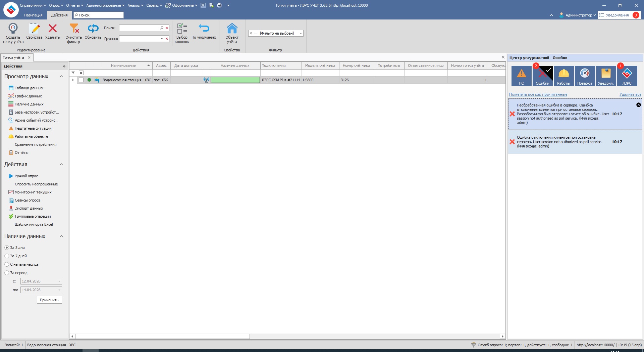Click the green data availability bar
This screenshot has height=352, width=644.
tap(235, 80)
